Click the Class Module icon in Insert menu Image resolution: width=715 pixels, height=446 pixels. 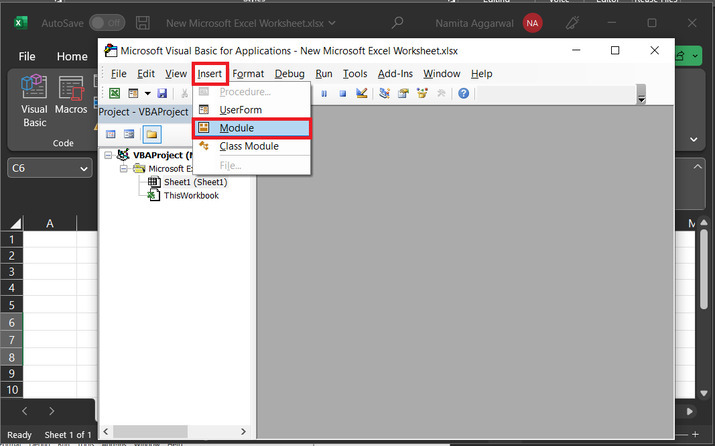pos(204,146)
